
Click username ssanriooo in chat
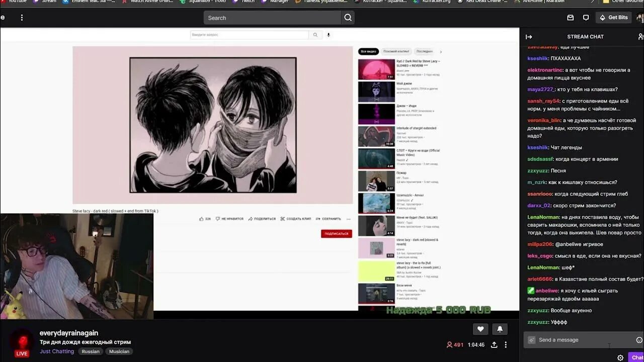click(540, 194)
